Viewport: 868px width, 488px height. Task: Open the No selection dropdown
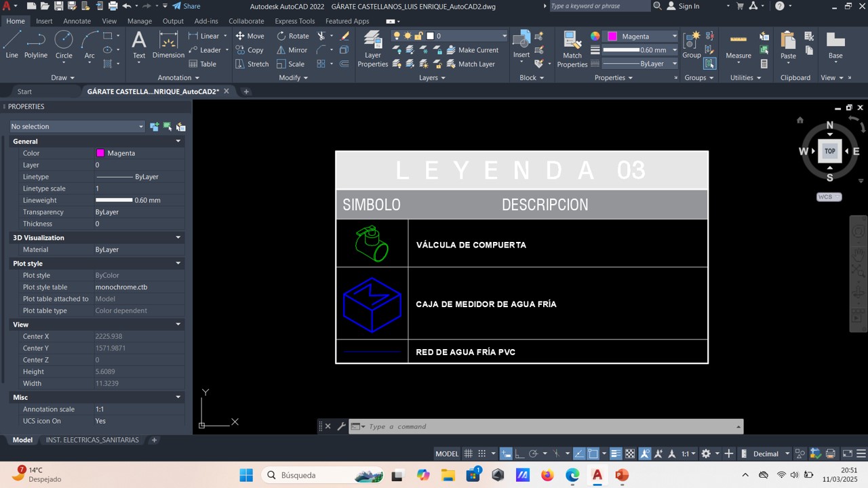[x=77, y=126]
